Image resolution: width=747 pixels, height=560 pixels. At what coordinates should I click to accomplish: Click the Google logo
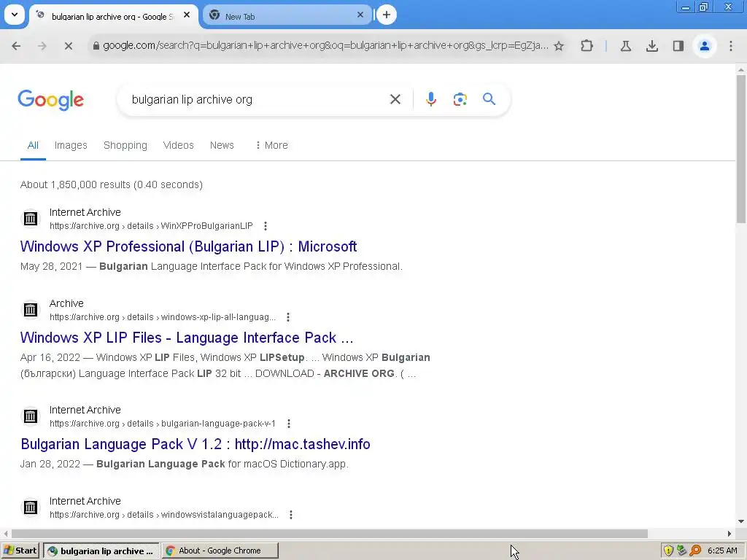click(50, 100)
